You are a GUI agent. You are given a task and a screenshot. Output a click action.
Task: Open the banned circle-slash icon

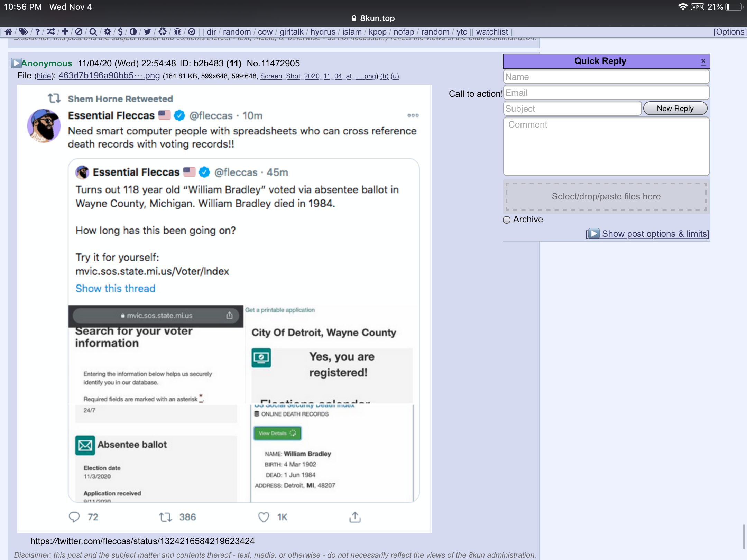pos(79,32)
